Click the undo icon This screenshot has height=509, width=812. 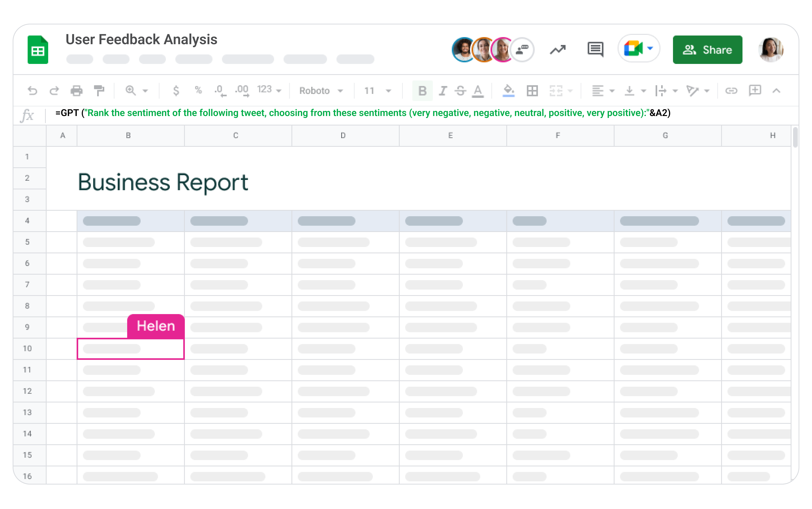click(x=32, y=91)
